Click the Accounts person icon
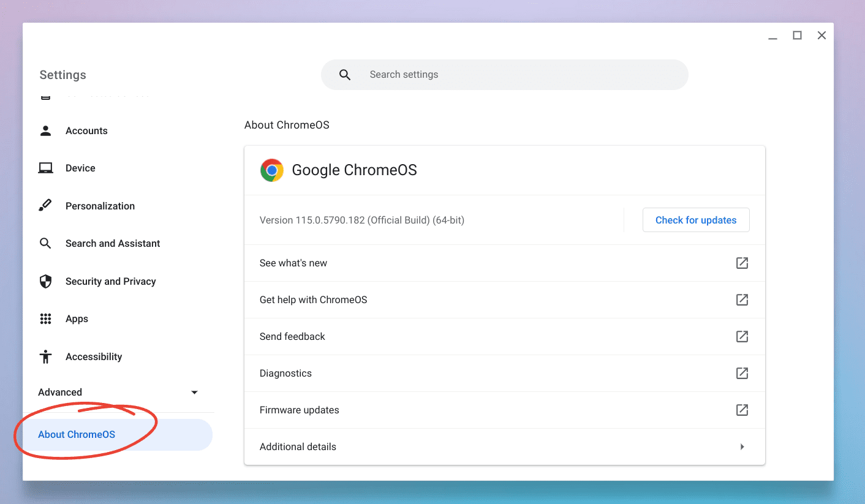The image size is (865, 504). click(x=45, y=130)
